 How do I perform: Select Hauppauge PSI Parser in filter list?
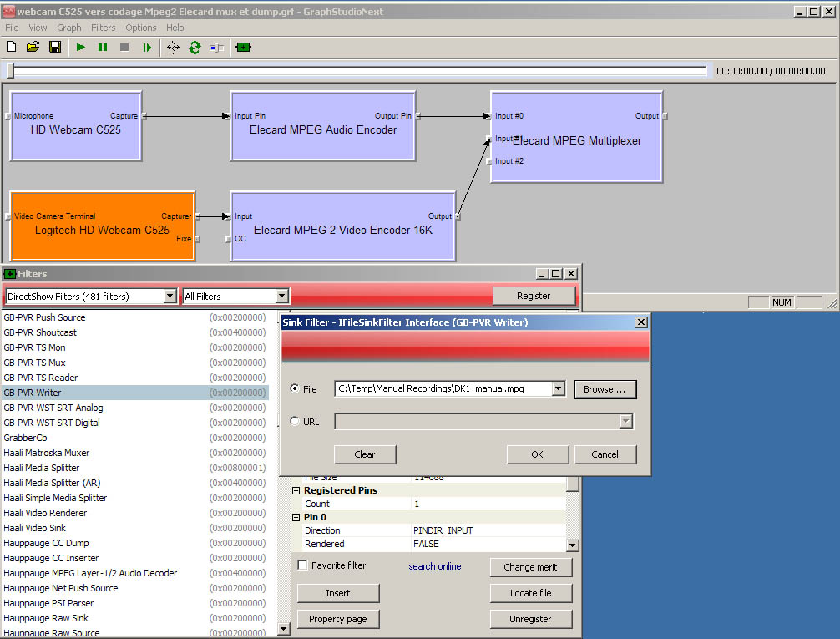[135, 603]
